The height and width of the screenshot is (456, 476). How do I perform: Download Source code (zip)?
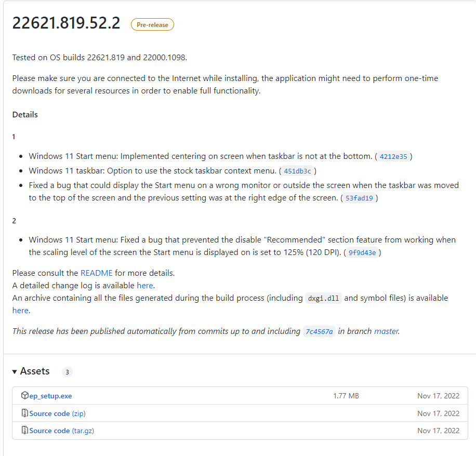(57, 413)
